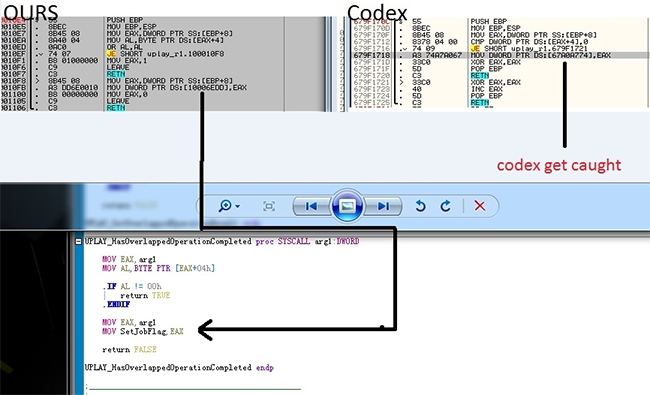The image size is (650, 395).
Task: Click hex bytes 74 07 in OURS pane
Action: tap(59, 54)
